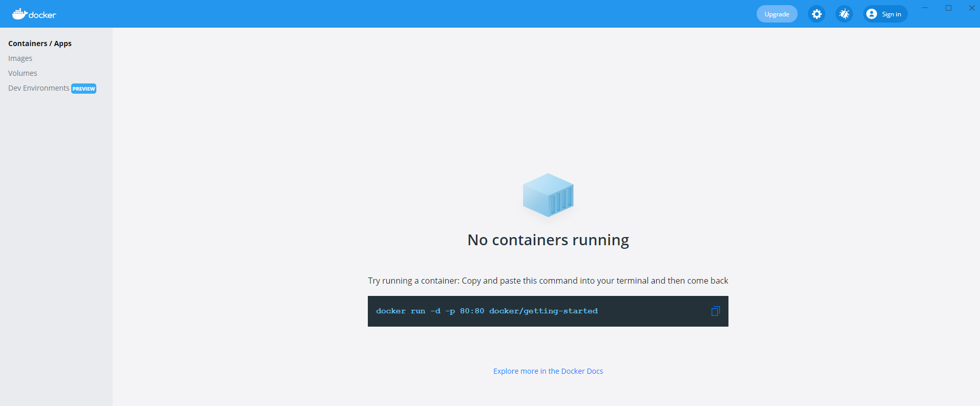The image size is (980, 406).
Task: Click the user avatar icon
Action: click(871, 14)
